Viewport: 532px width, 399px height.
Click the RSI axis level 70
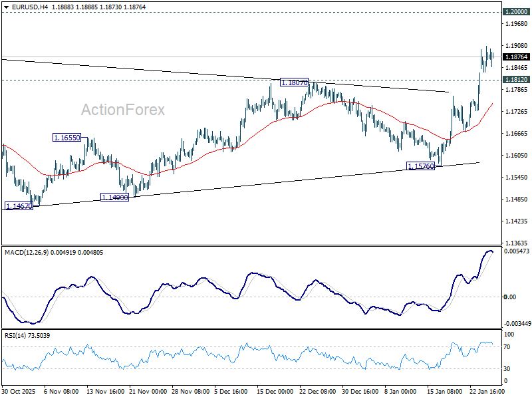(507, 346)
